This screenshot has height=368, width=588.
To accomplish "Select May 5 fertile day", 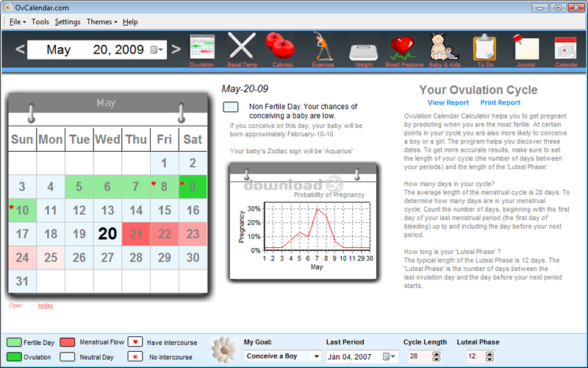I will (x=79, y=187).
